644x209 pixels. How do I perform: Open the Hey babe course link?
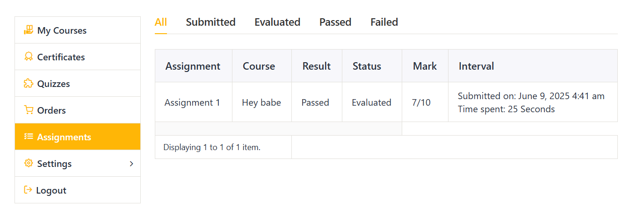click(x=261, y=102)
